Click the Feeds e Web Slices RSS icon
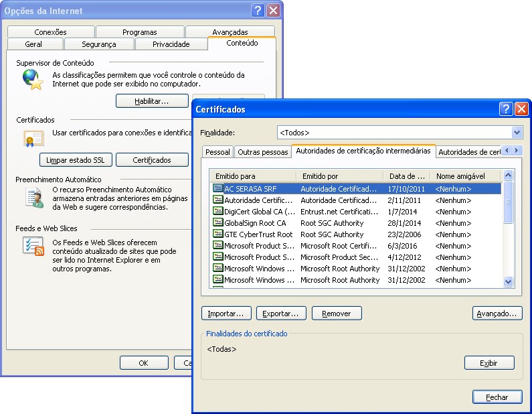Image resolution: width=532 pixels, height=414 pixels. [x=33, y=247]
